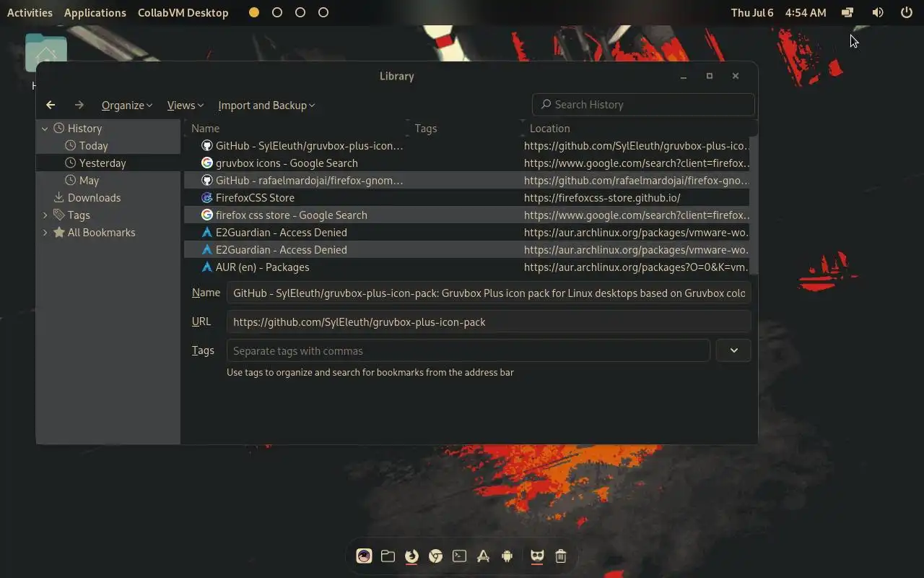Select Tags in the sidebar

pyautogui.click(x=108, y=215)
